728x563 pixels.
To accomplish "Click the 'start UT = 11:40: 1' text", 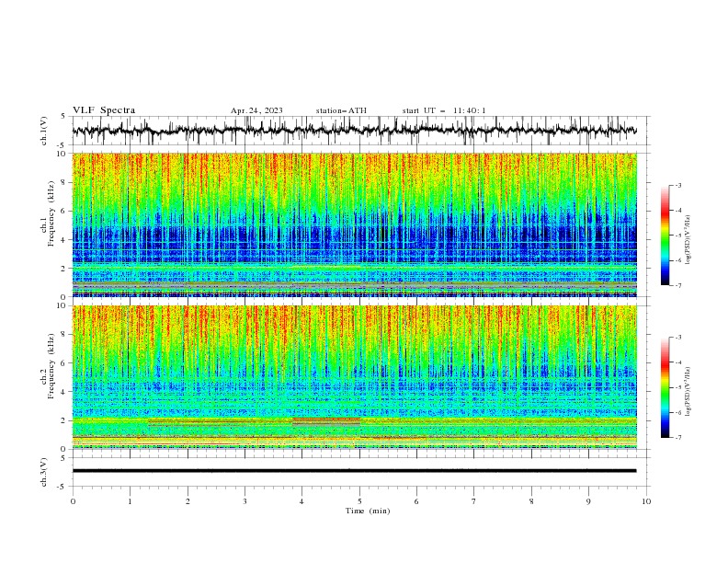I will point(444,110).
